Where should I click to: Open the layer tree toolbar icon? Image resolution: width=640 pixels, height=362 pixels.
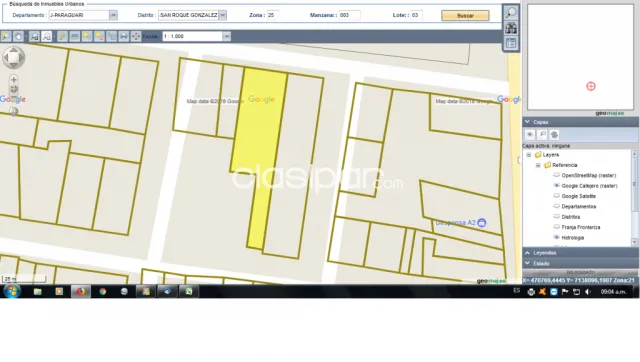point(111,36)
